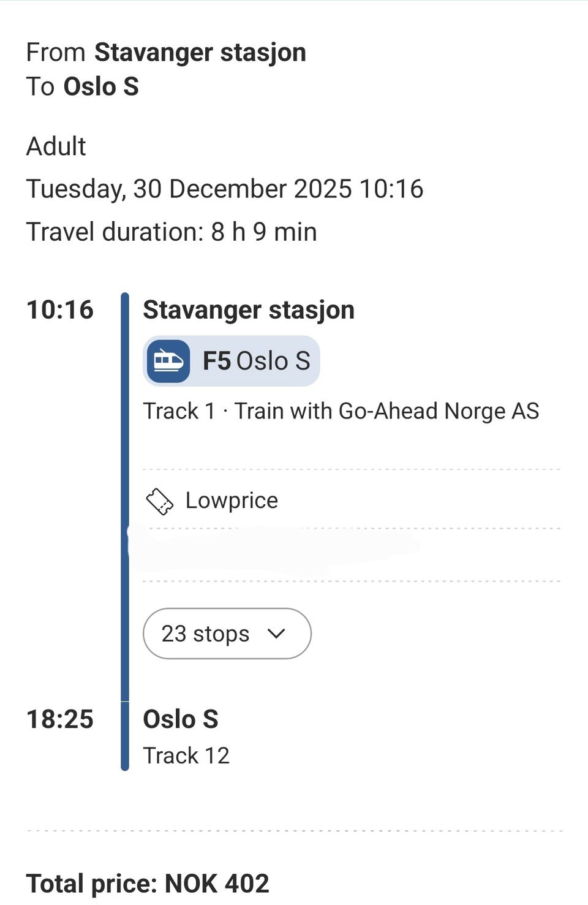Viewport: 588px width, 905px height.
Task: Click the Adult passenger label
Action: click(56, 146)
